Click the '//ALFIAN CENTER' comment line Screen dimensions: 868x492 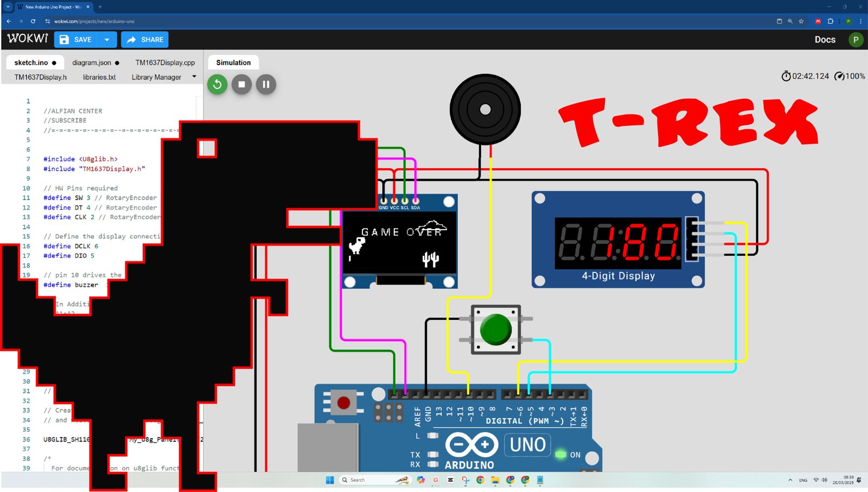click(73, 111)
